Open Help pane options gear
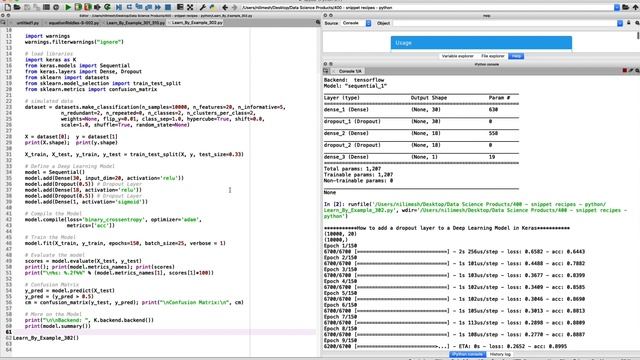 pyautogui.click(x=637, y=23)
